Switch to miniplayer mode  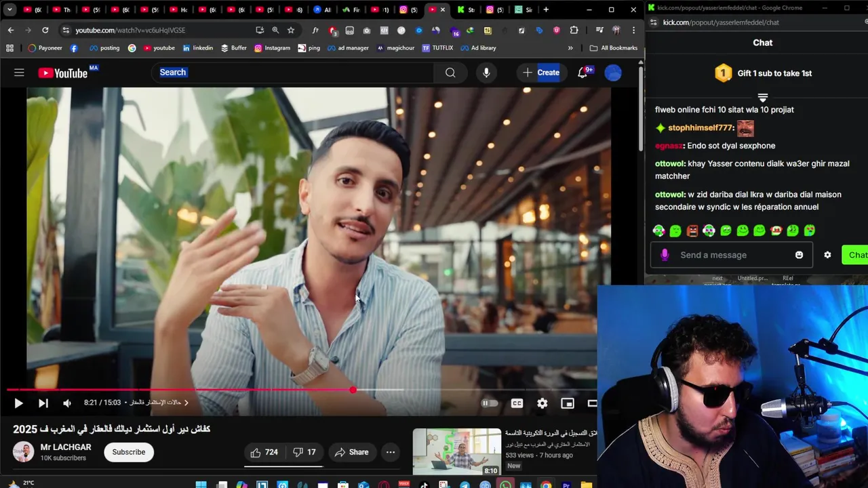[x=568, y=403]
